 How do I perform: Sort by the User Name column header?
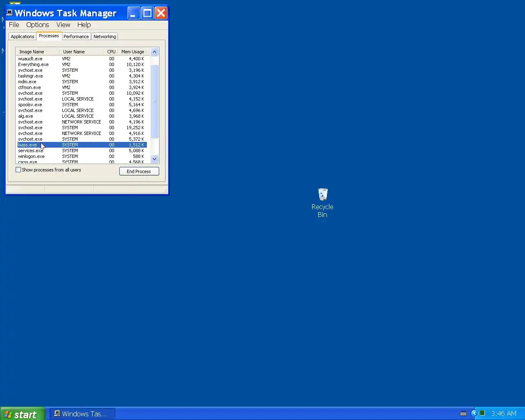coord(81,52)
